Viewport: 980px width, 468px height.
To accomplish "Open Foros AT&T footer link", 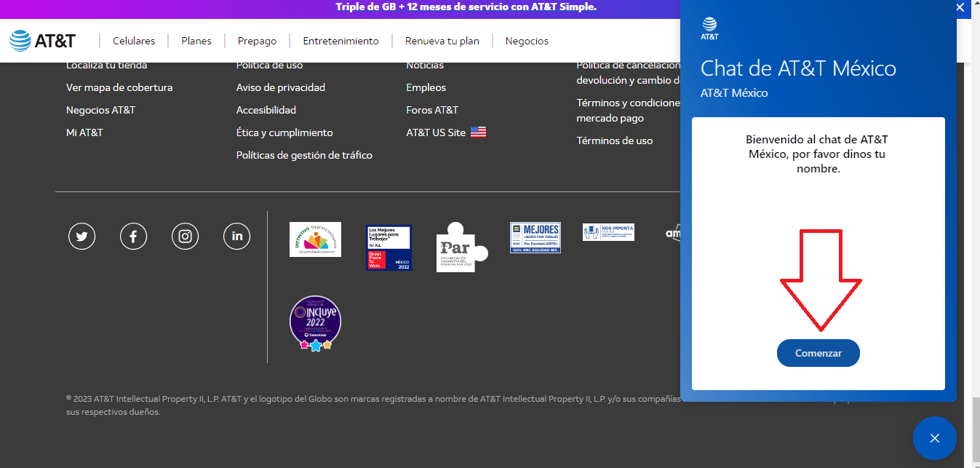I will (x=432, y=110).
